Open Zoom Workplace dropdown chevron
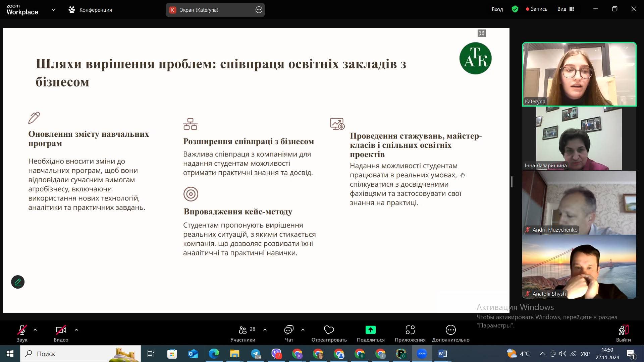The height and width of the screenshot is (362, 644). point(54,10)
